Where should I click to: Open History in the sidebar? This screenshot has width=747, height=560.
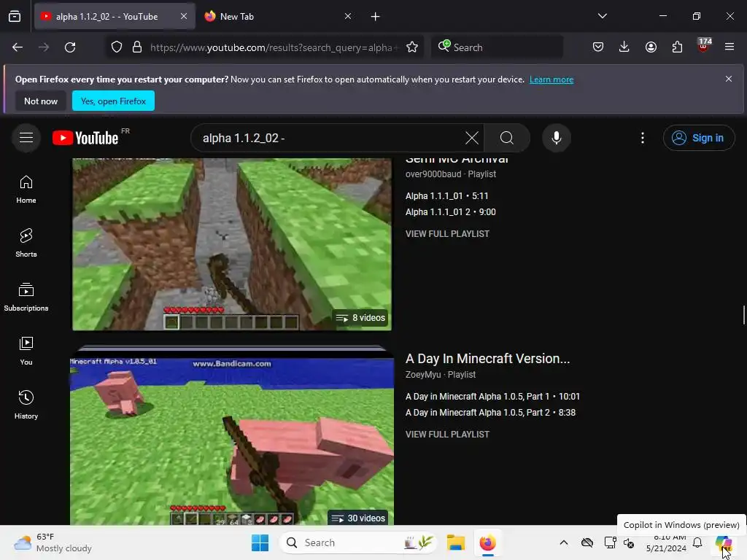tap(26, 405)
